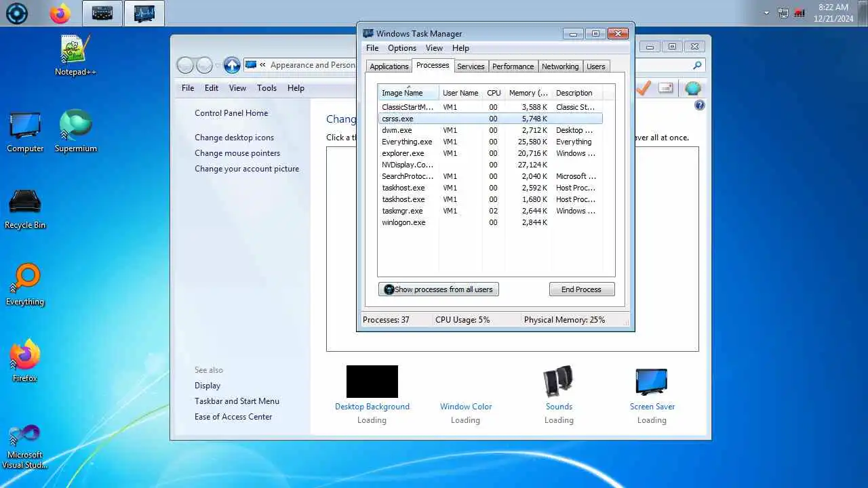Expand the breadcrumb chevron in address bar
This screenshot has width=868, height=488.
[262, 65]
